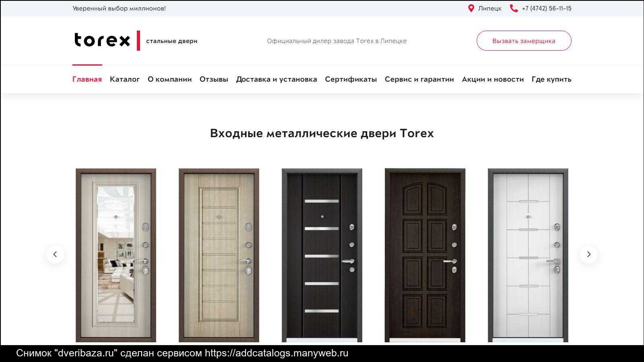Click the Вызвать замерщика button
The image size is (644, 362).
click(524, 41)
